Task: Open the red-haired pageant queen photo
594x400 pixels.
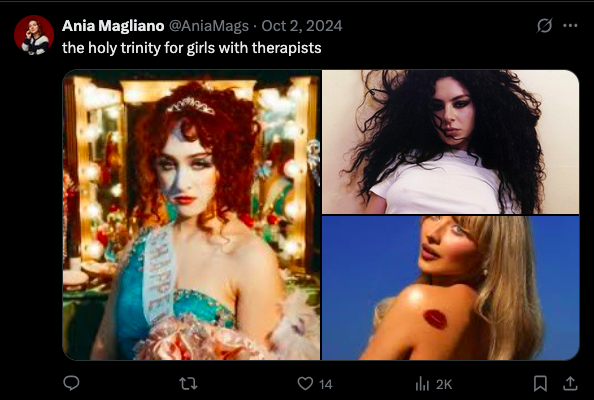Action: (x=191, y=215)
